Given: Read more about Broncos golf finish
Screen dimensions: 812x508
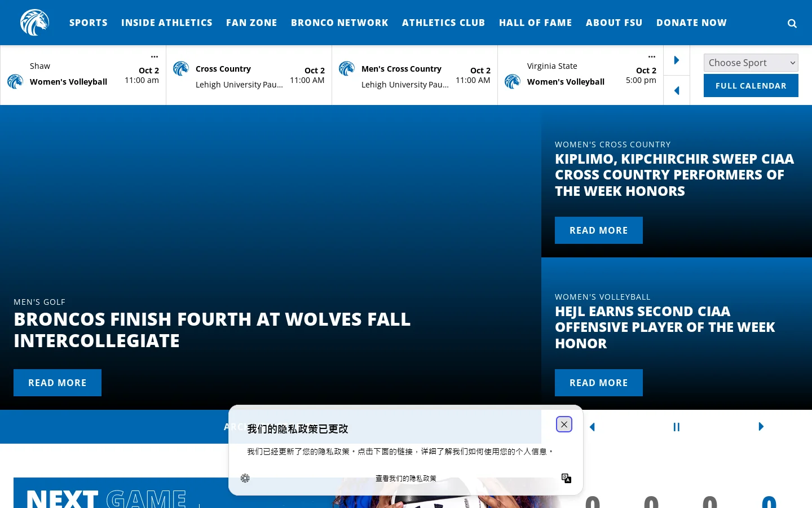Looking at the screenshot, I should point(58,383).
